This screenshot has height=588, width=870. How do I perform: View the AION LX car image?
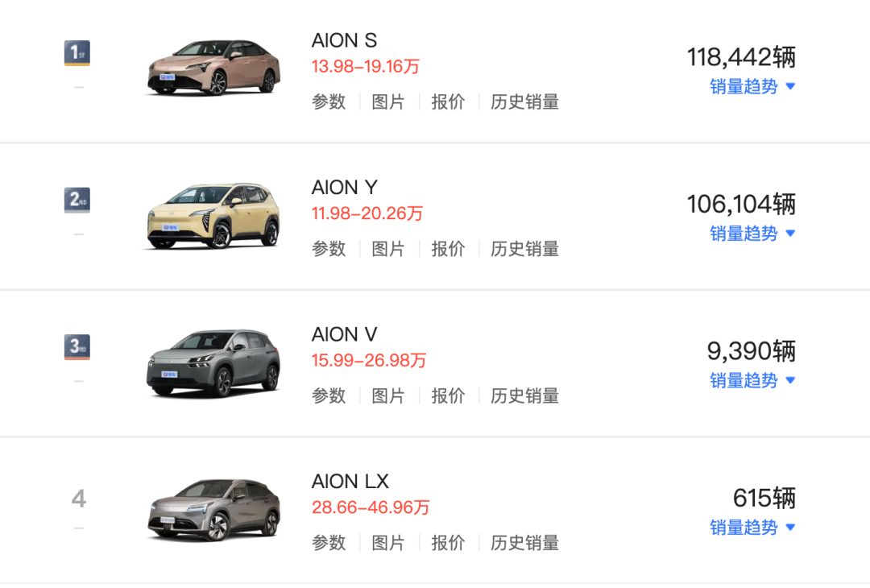tap(213, 510)
